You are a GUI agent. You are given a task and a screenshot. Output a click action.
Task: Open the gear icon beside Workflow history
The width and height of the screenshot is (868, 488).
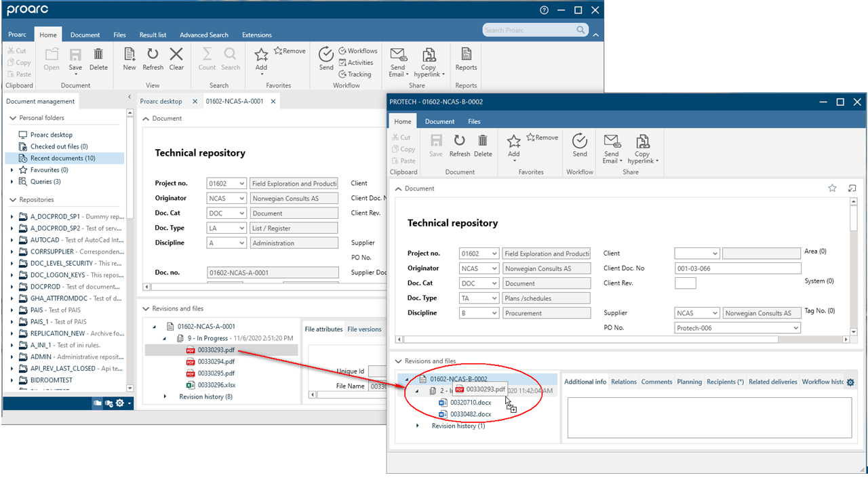pos(850,382)
